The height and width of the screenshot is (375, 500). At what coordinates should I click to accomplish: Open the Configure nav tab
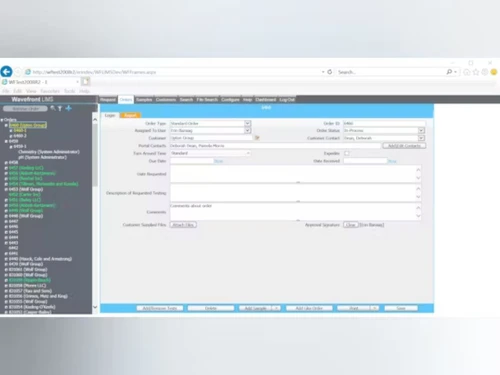[x=230, y=100]
